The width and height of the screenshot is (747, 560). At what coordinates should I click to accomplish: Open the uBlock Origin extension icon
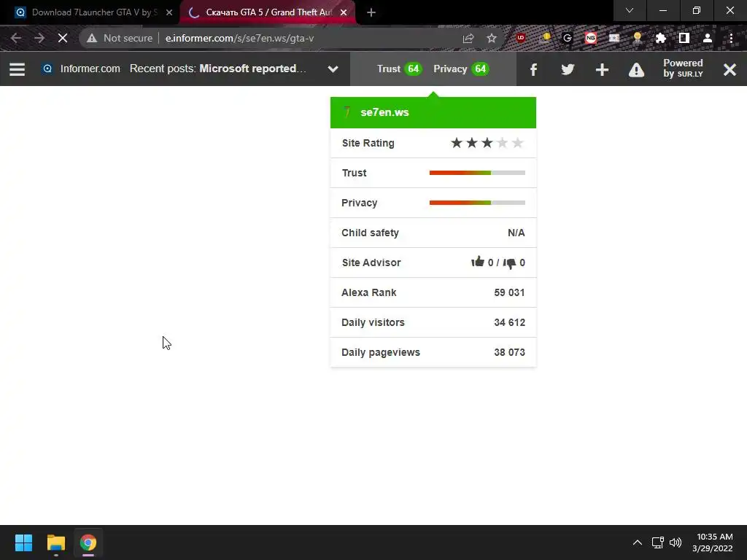point(520,38)
